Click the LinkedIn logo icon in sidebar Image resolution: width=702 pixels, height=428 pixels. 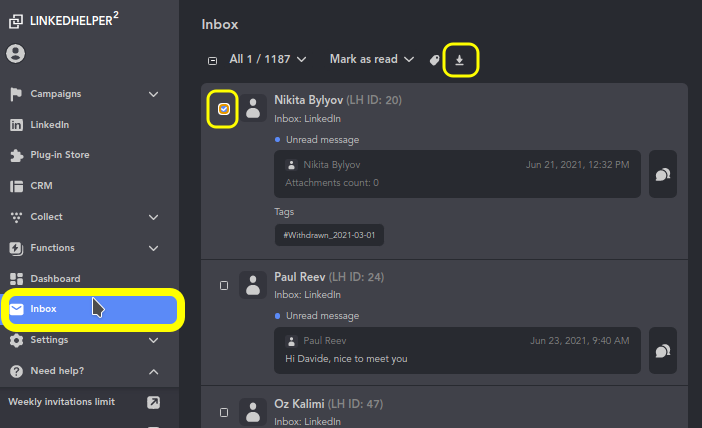[x=16, y=125]
